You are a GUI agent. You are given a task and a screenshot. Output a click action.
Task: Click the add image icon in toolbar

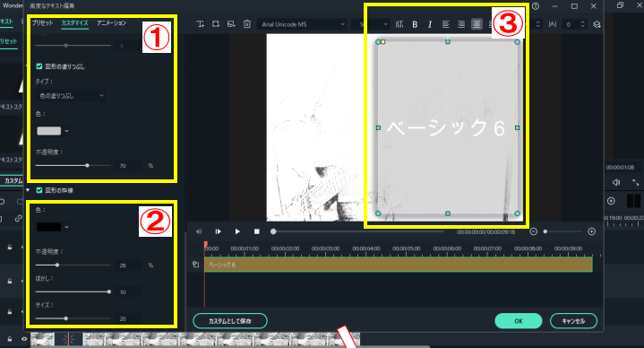click(x=231, y=24)
